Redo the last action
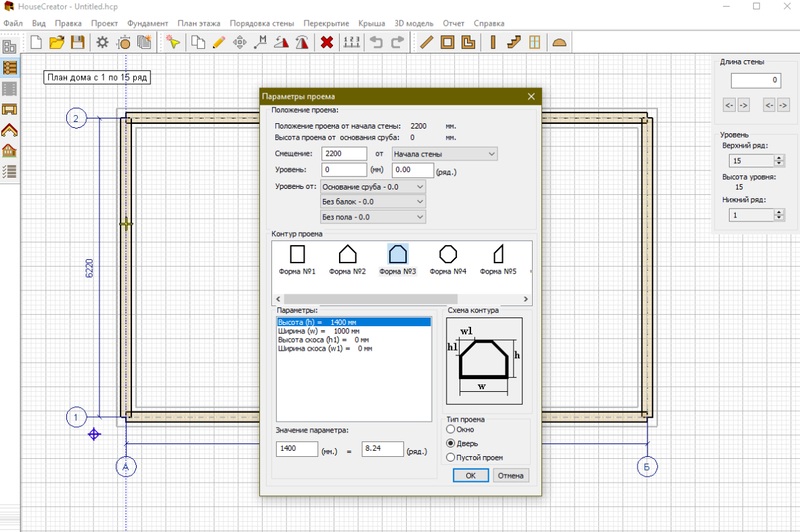800x532 pixels. [397, 42]
